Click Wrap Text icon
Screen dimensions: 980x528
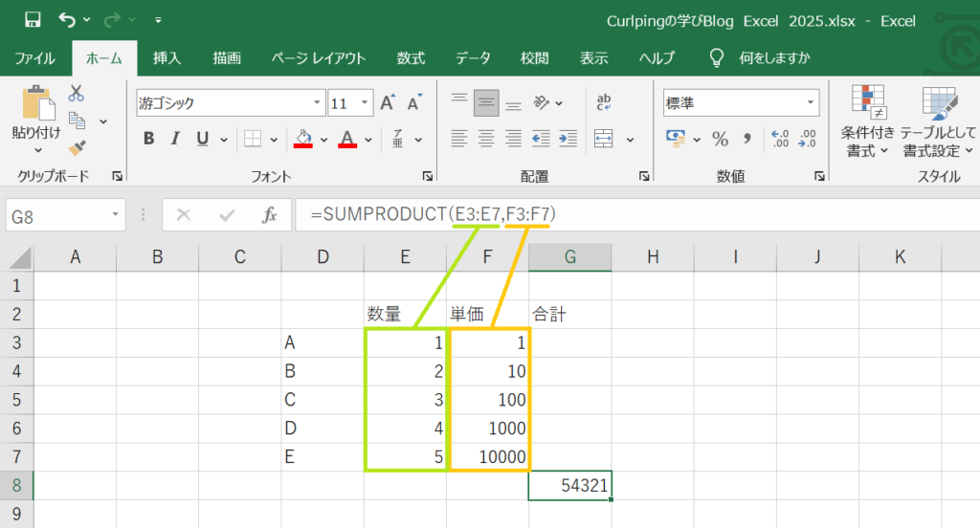pyautogui.click(x=604, y=102)
